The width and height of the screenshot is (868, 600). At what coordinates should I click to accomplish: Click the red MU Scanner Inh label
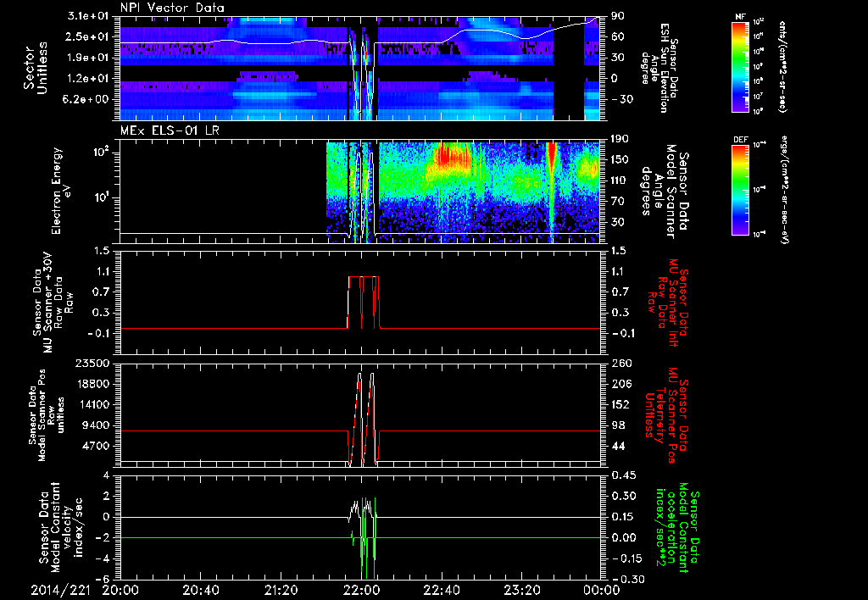[x=666, y=303]
